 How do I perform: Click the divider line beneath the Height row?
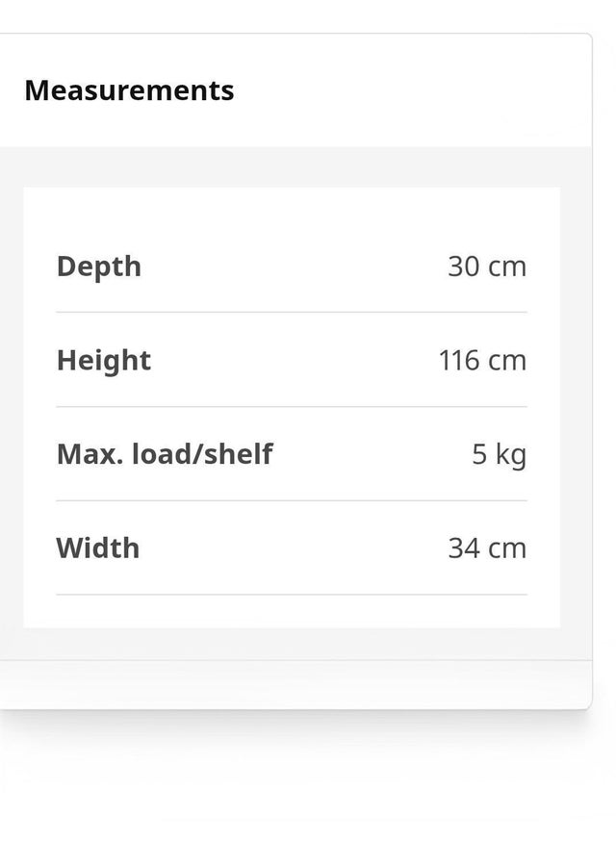[x=292, y=406]
